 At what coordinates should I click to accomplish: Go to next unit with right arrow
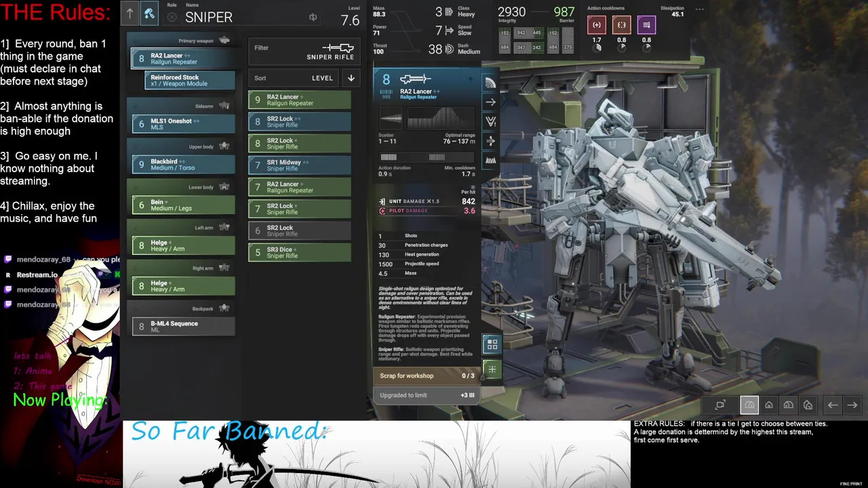[x=852, y=405]
